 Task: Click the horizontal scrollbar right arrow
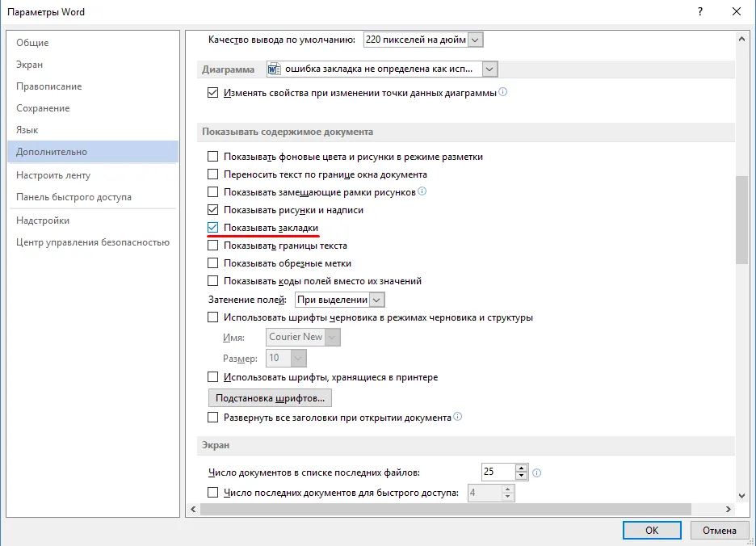[x=728, y=509]
